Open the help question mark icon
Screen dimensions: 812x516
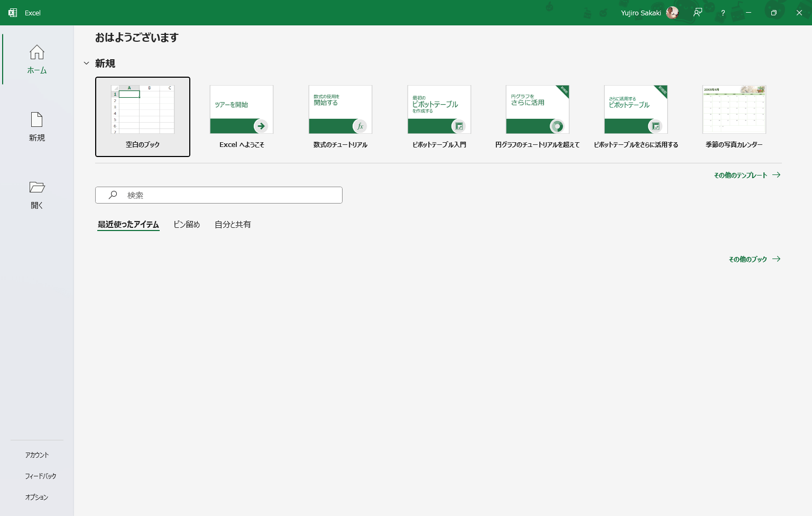(723, 13)
